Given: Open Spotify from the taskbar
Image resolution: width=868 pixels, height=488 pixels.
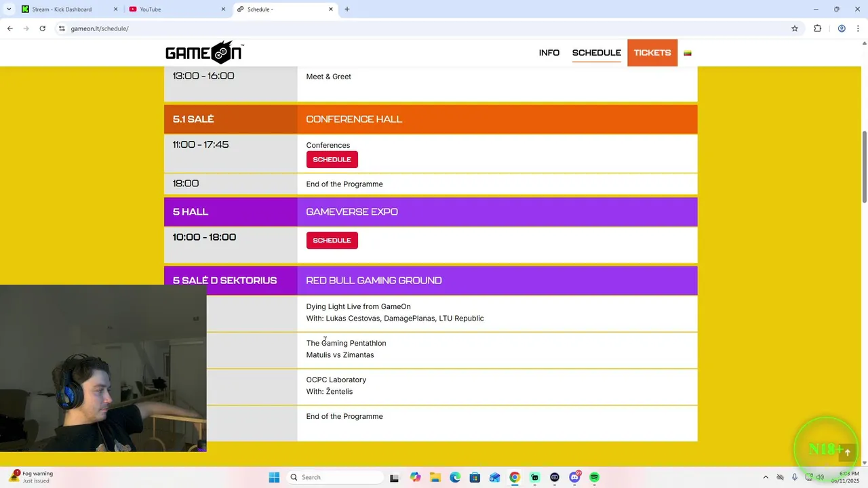Looking at the screenshot, I should (x=595, y=477).
